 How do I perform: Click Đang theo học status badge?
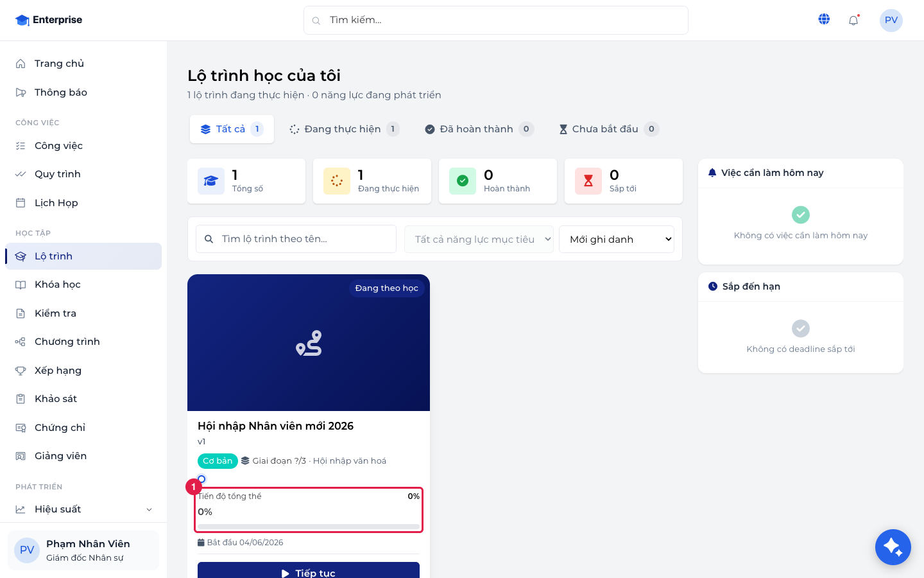tap(387, 288)
